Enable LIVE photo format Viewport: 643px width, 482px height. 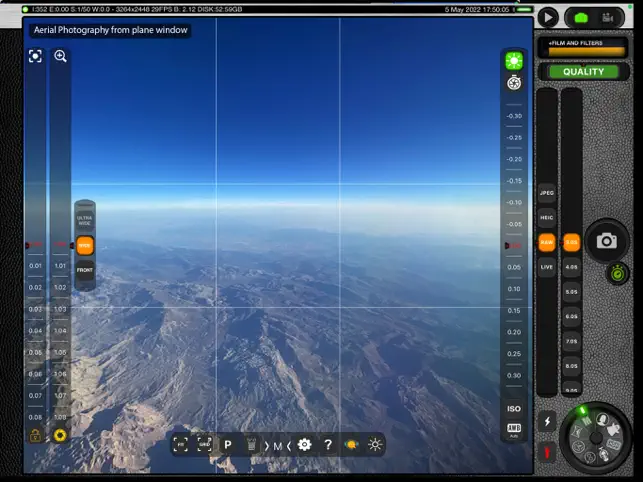(547, 267)
